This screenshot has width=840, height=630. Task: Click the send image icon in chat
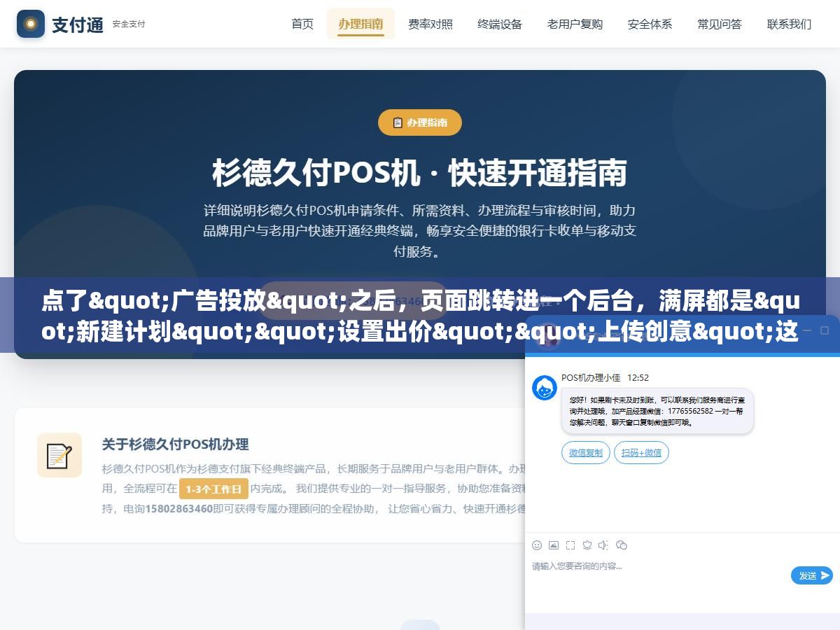(554, 545)
